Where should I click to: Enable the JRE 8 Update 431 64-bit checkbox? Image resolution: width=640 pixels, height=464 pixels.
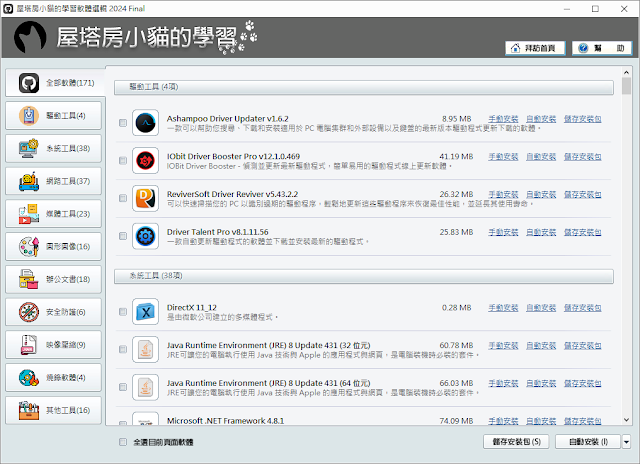click(123, 387)
